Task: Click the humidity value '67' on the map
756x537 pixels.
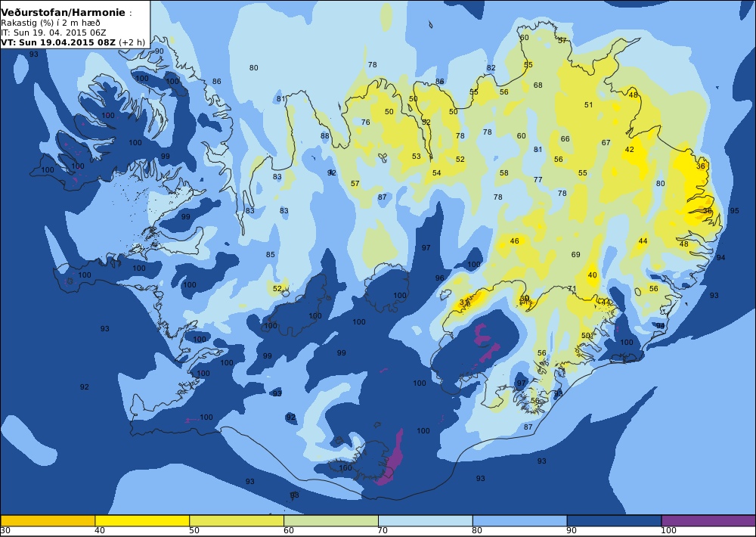Action: tap(606, 142)
